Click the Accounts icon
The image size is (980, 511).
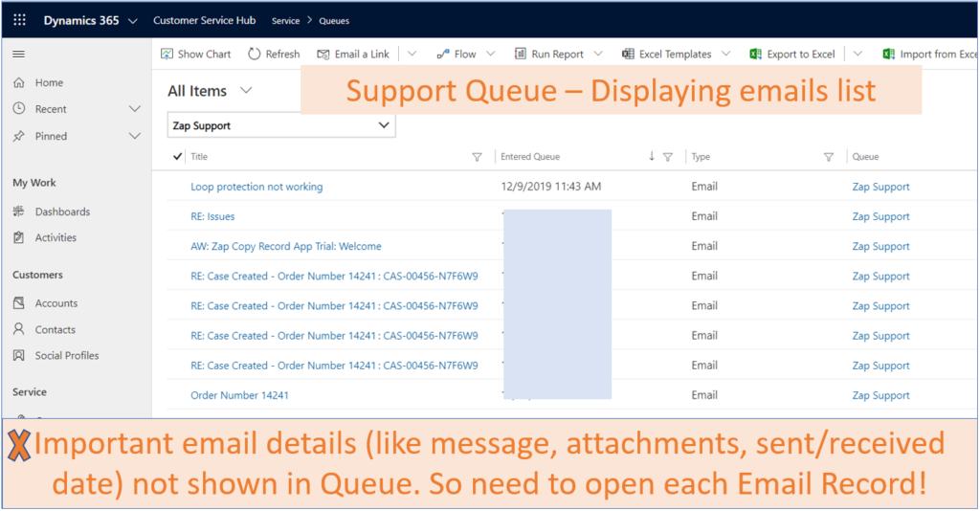[19, 303]
